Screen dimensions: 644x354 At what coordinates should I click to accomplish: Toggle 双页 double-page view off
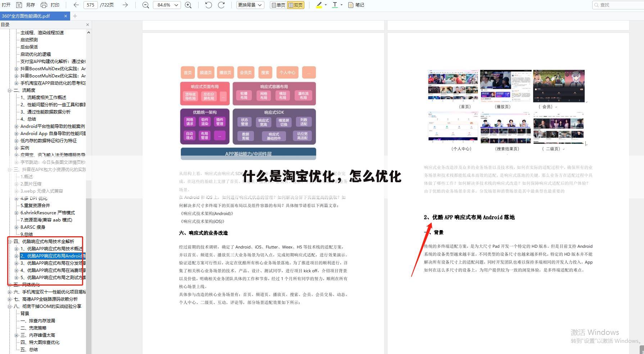[x=295, y=5]
